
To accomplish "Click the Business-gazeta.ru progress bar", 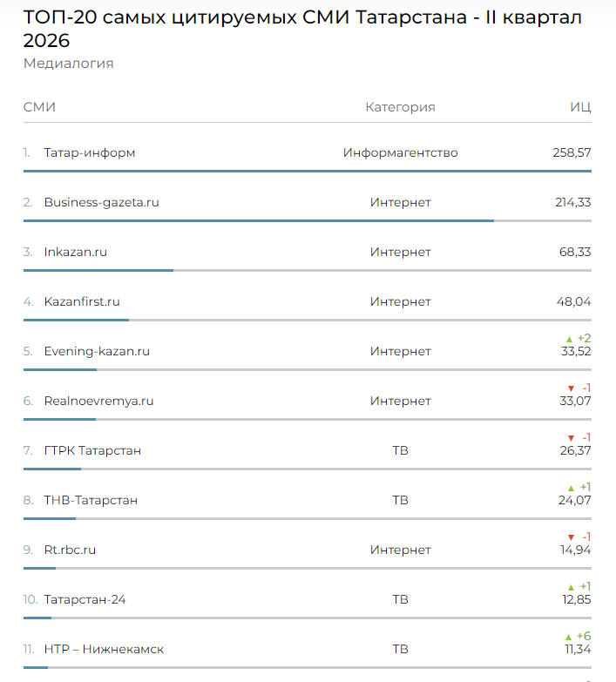I will click(x=308, y=221).
